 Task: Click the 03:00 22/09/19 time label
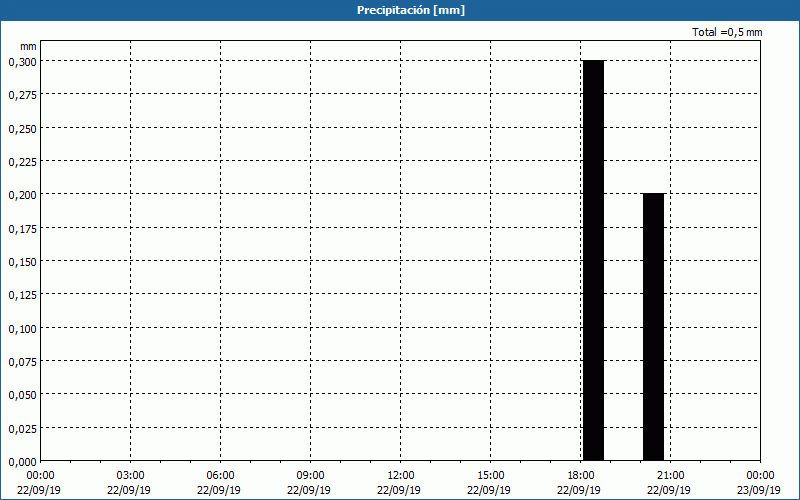[x=129, y=483]
